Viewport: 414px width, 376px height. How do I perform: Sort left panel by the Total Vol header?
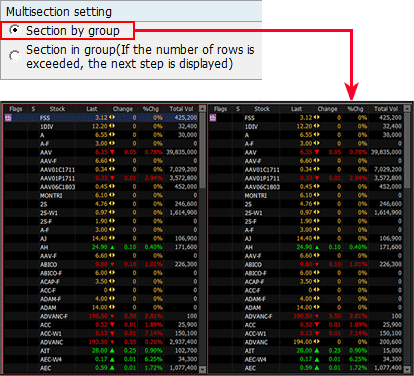pyautogui.click(x=181, y=109)
